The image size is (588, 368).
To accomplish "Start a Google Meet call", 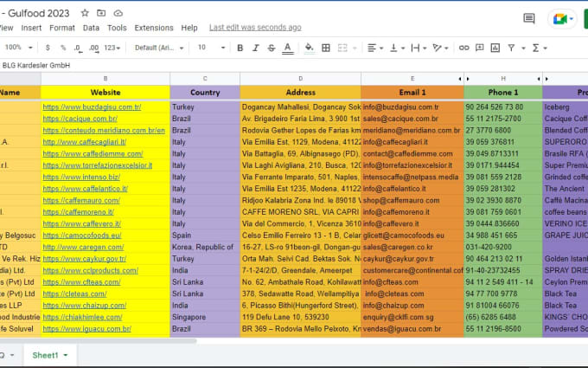I will 559,19.
